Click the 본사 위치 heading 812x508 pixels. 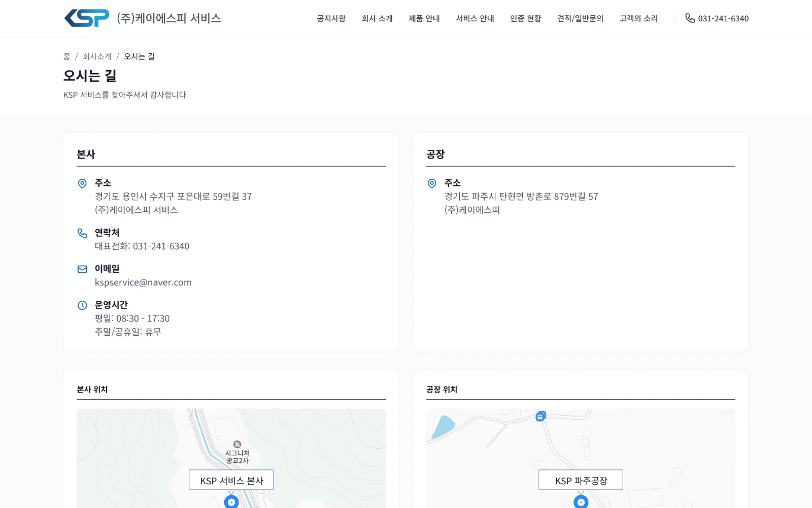point(92,390)
